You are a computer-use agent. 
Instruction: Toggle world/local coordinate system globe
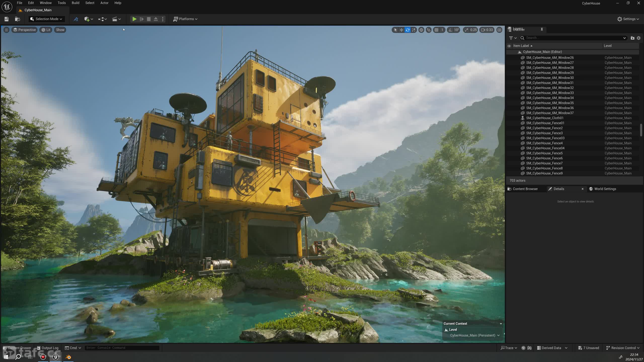click(421, 30)
